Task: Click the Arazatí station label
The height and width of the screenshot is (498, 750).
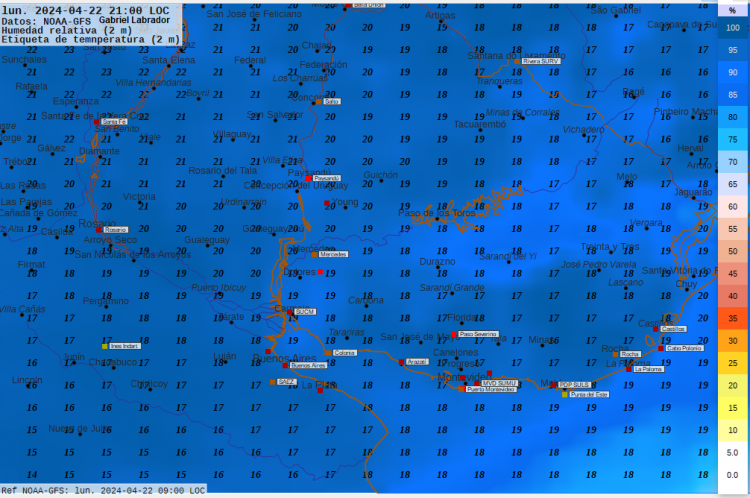Action: pyautogui.click(x=417, y=362)
